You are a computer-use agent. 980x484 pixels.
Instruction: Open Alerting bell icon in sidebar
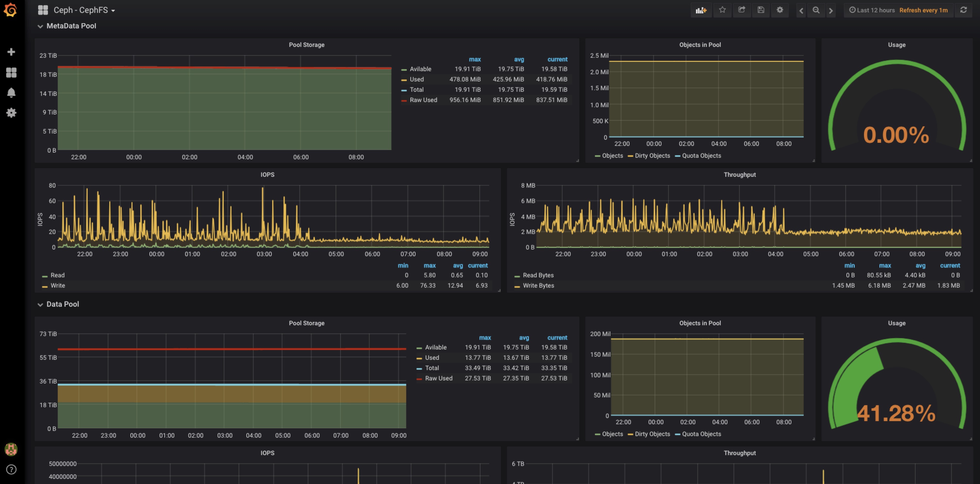pos(11,93)
